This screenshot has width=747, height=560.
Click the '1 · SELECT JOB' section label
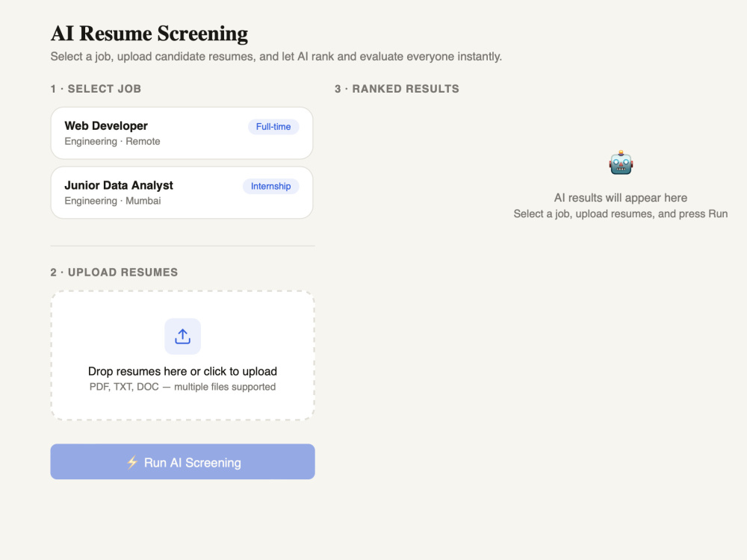click(96, 89)
